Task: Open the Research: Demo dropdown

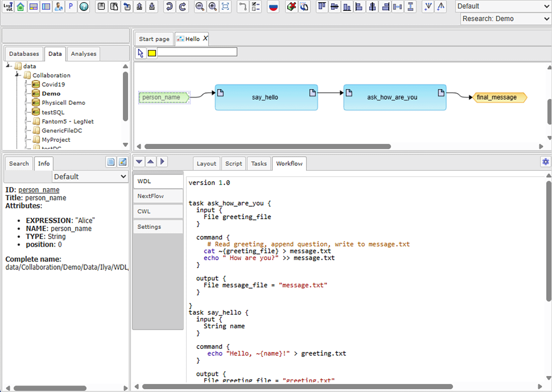Action: tap(505, 19)
